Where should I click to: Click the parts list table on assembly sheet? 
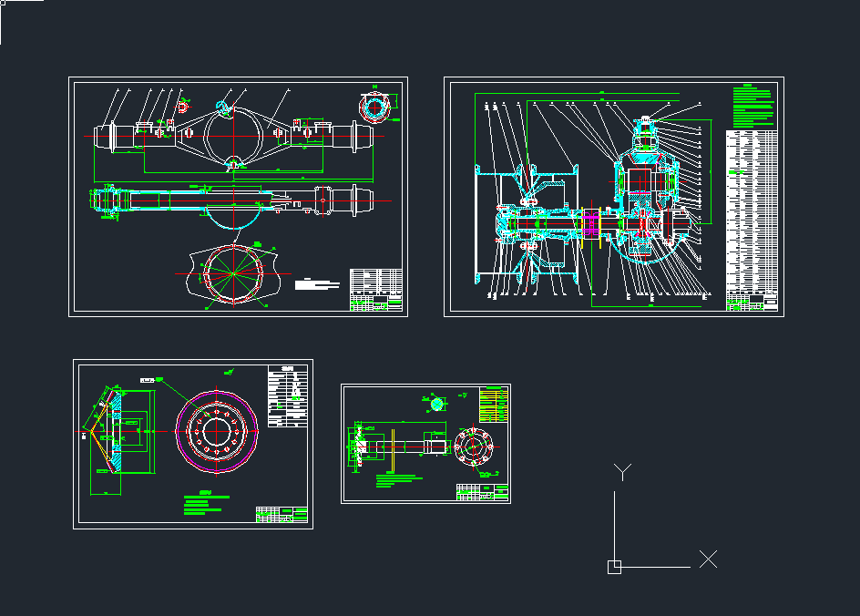tap(752, 212)
